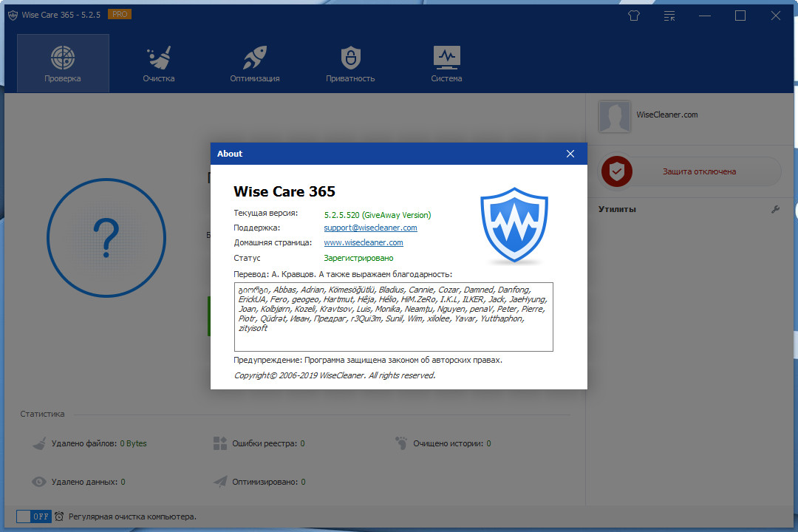Close the About dialog

coord(570,154)
